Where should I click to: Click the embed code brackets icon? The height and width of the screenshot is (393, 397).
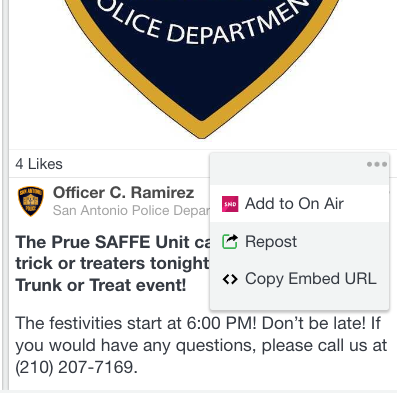tap(230, 279)
